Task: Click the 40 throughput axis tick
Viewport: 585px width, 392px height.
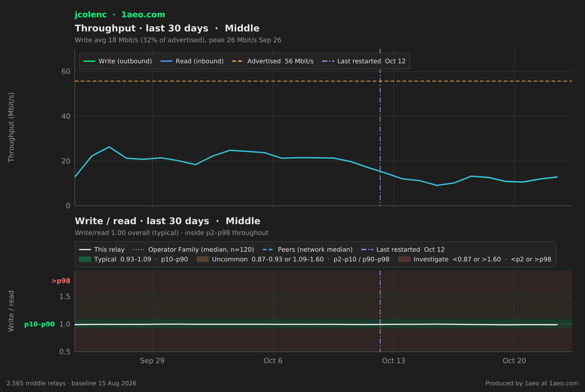Action: pos(66,116)
